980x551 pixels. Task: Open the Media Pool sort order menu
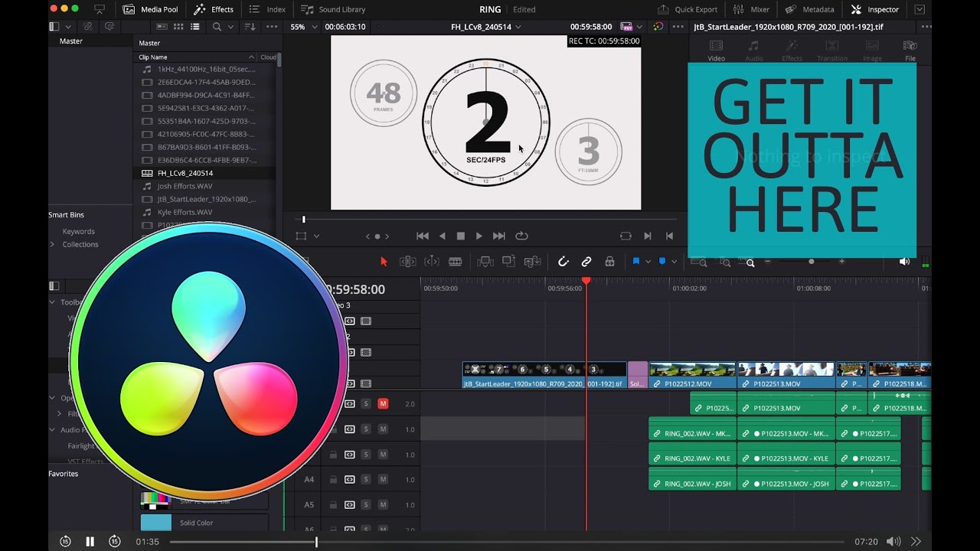coord(250,27)
